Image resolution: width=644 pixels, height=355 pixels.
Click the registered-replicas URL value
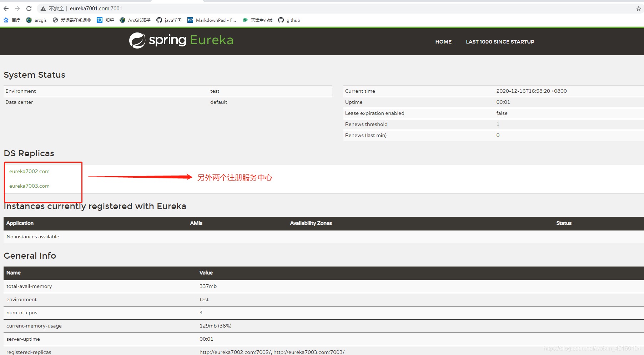point(272,352)
